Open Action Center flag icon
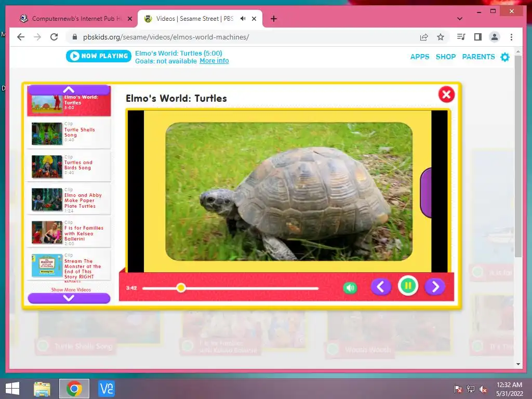Screen dimensions: 532x399 pyautogui.click(x=458, y=389)
